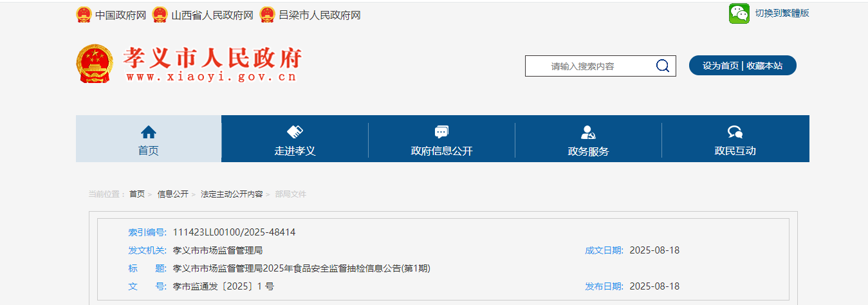Open the 政民互动 navigation tab
The height and width of the screenshot is (305, 868).
point(735,138)
